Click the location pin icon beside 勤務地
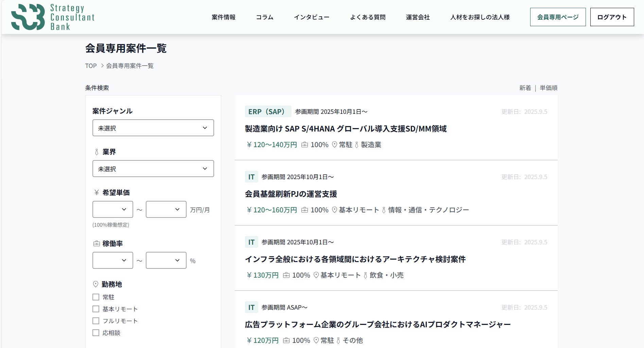 point(95,284)
